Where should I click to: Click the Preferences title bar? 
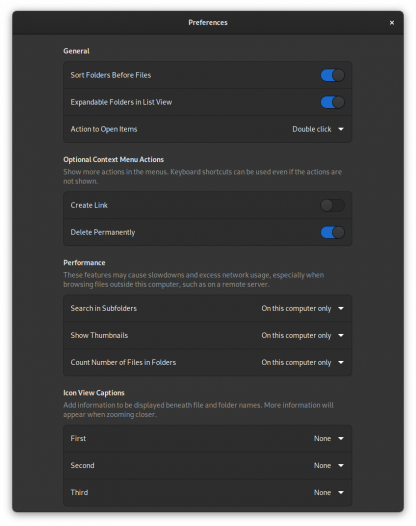208,23
